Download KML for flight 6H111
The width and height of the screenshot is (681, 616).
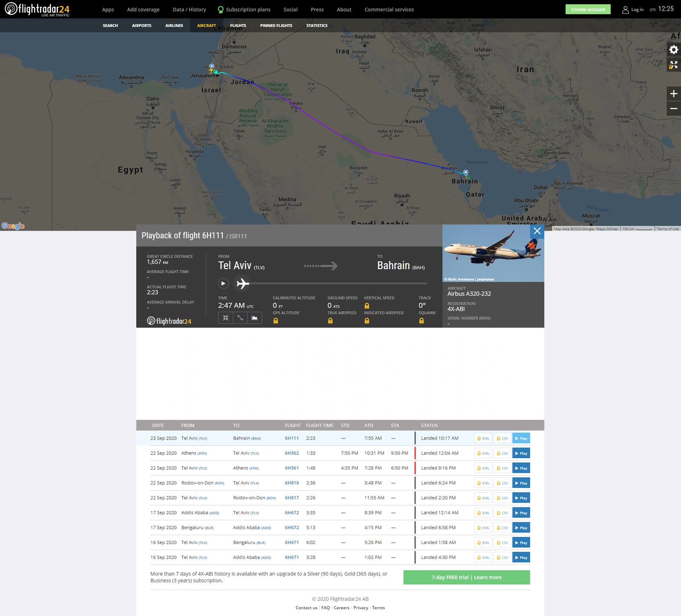483,438
